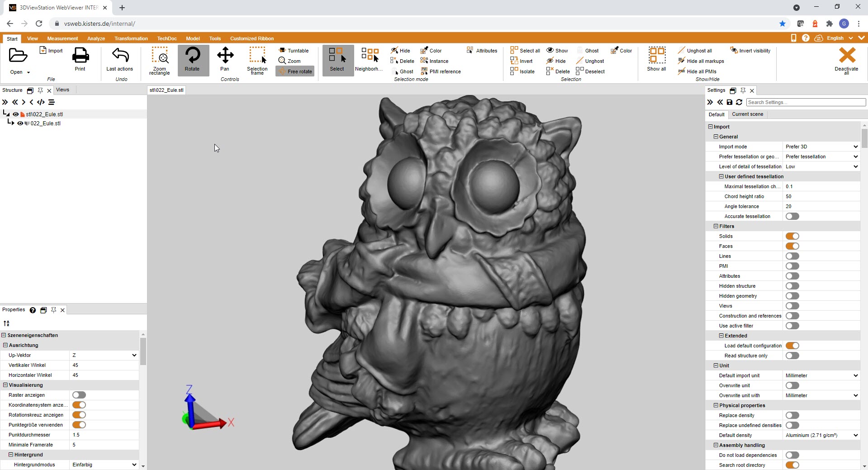Choose the Pan tool

point(225,59)
